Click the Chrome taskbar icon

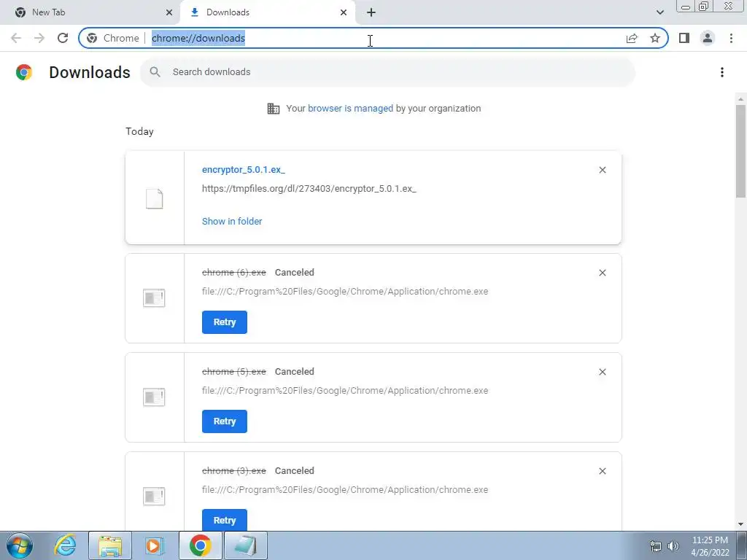(x=200, y=545)
